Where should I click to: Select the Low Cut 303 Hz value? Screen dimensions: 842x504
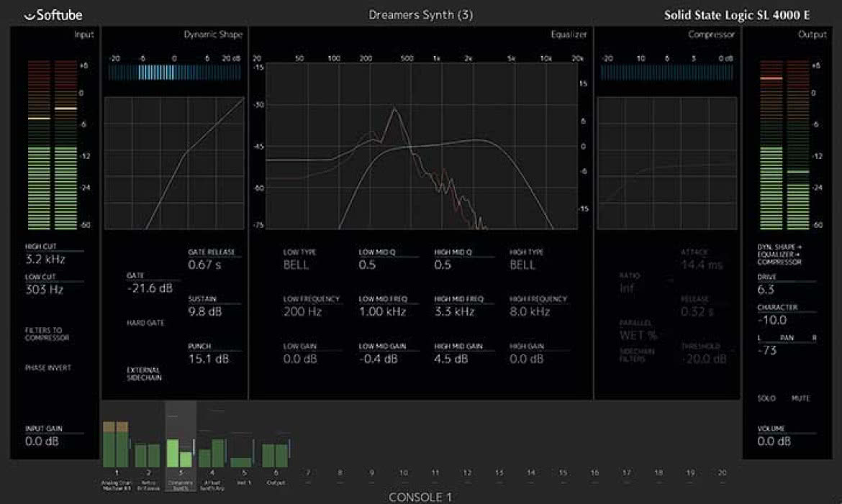click(44, 289)
